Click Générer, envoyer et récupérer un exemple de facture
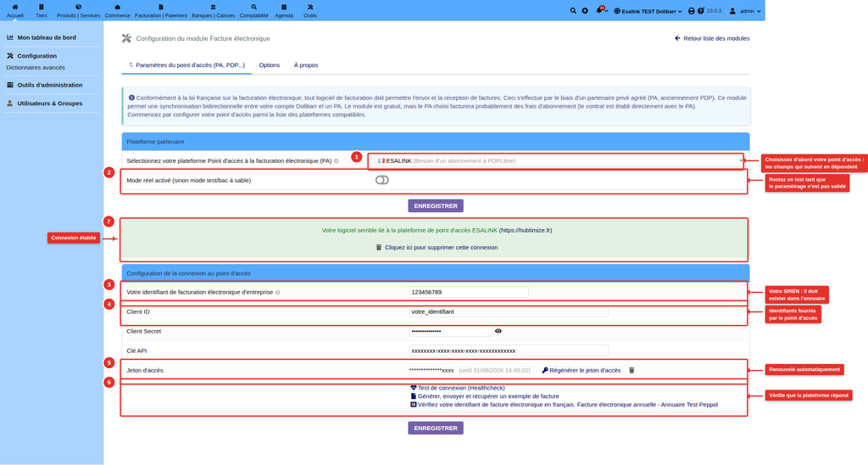Screen dimensions: 868x465 tap(484, 396)
